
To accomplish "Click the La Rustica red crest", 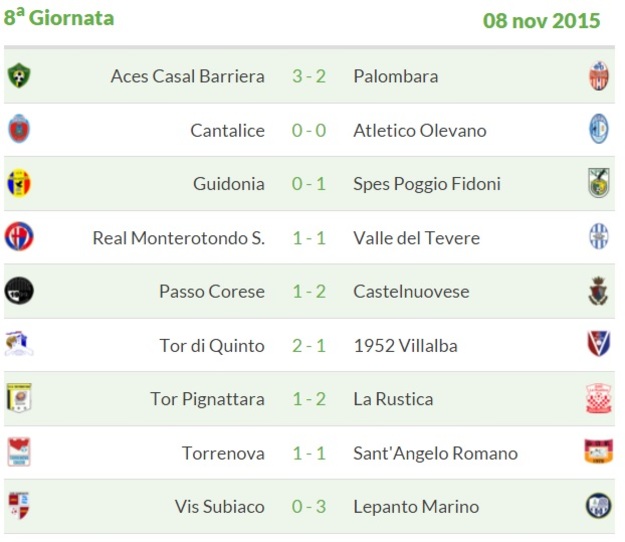I will pyautogui.click(x=599, y=398).
